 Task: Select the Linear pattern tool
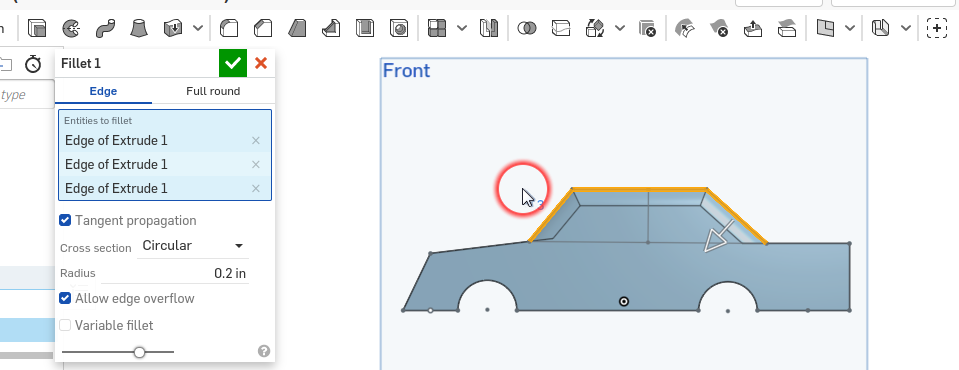click(x=437, y=28)
